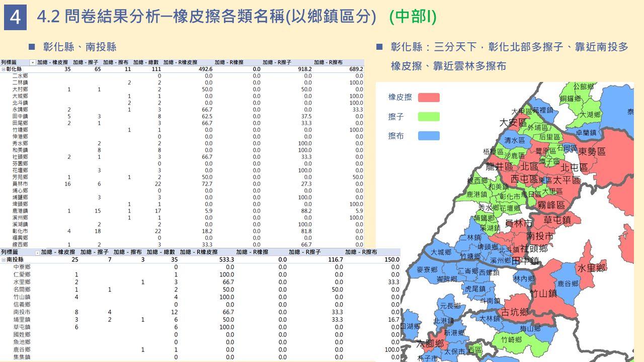Viewport: 644px width, 362px height.
Task: Click the 大安區 label on the map
Action: (513, 122)
